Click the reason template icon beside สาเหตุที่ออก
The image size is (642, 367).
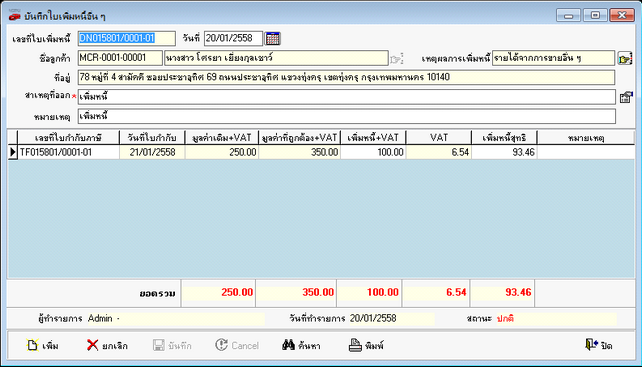(626, 97)
